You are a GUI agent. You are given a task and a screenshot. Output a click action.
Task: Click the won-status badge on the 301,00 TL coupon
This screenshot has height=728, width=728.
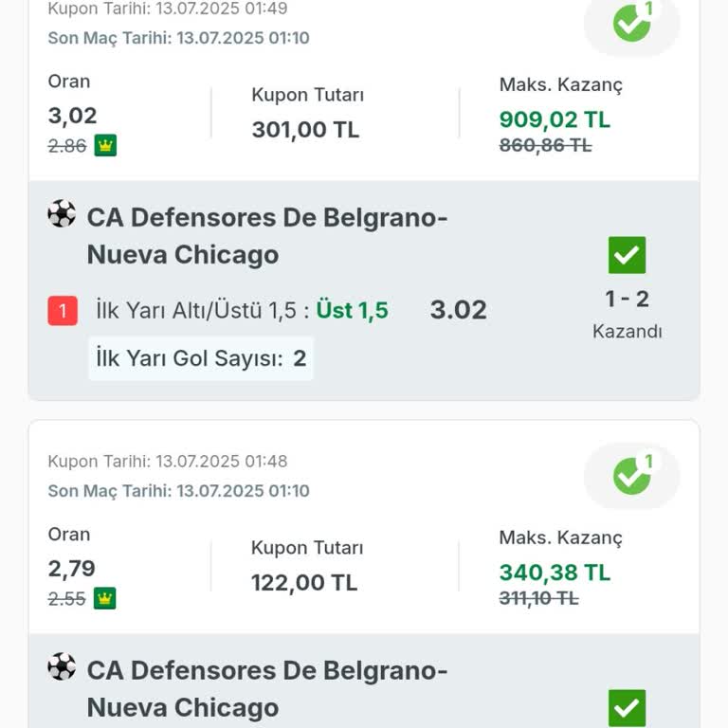[631, 23]
